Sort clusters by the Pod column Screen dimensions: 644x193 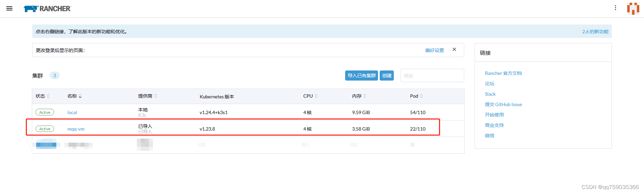click(416, 96)
